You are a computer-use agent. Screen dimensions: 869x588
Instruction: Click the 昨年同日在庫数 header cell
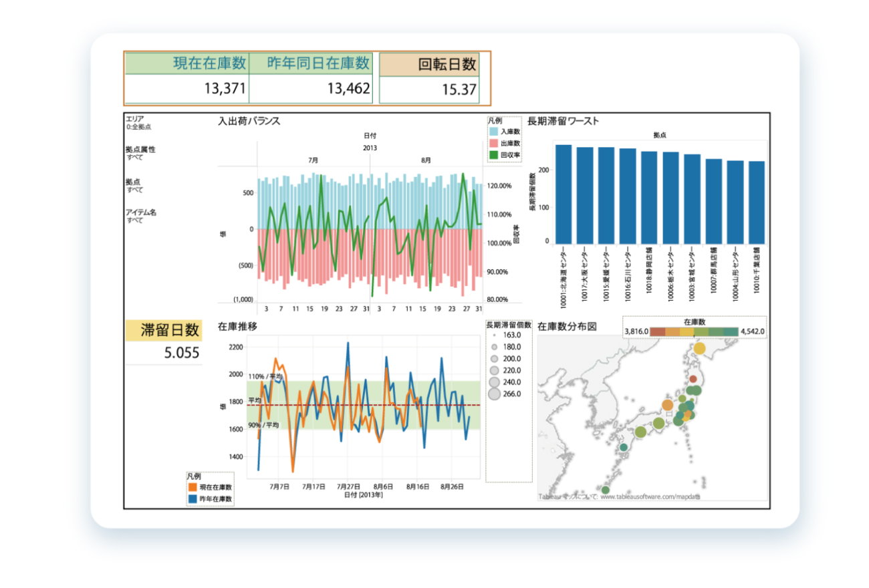310,64
